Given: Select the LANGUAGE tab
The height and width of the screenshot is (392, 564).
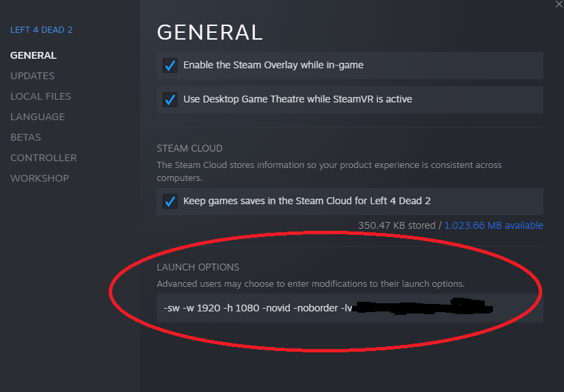Looking at the screenshot, I should click(x=38, y=117).
